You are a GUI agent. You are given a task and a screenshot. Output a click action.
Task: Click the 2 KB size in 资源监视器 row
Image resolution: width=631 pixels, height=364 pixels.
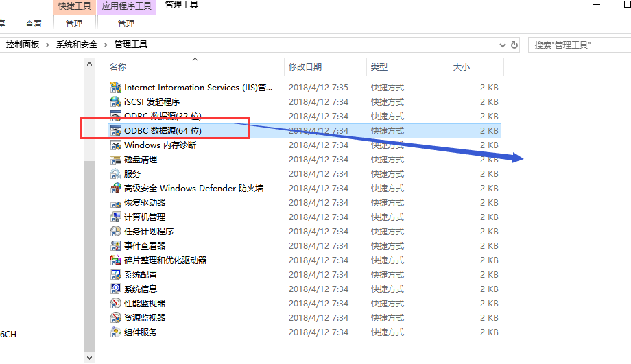click(x=489, y=318)
